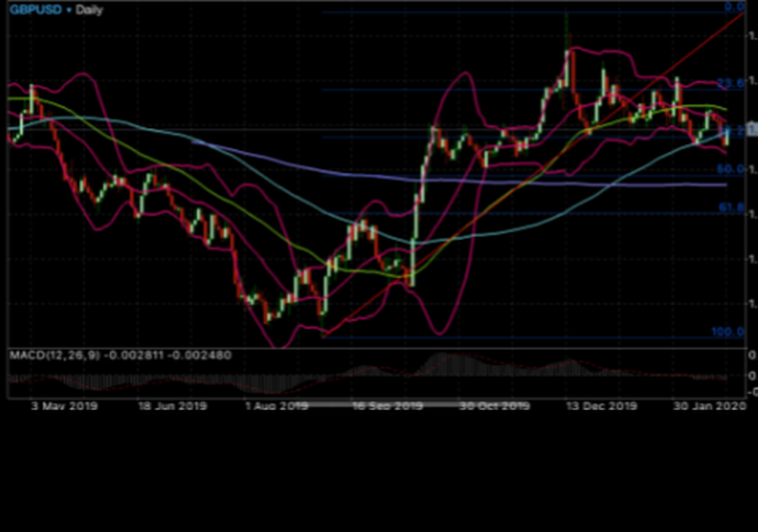Click the current price tag on price axis
The height and width of the screenshot is (532, 758).
752,130
